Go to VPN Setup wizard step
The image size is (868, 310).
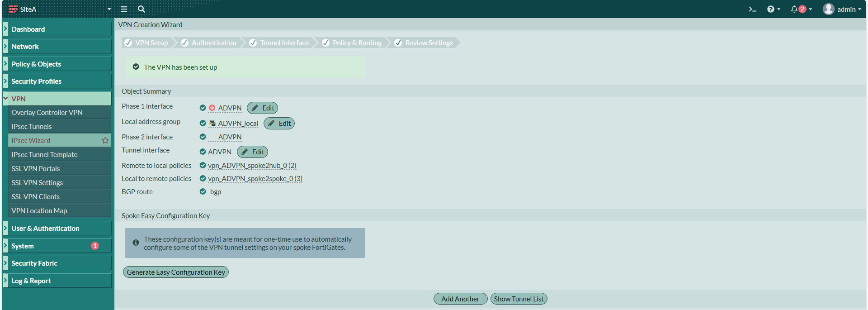(147, 43)
